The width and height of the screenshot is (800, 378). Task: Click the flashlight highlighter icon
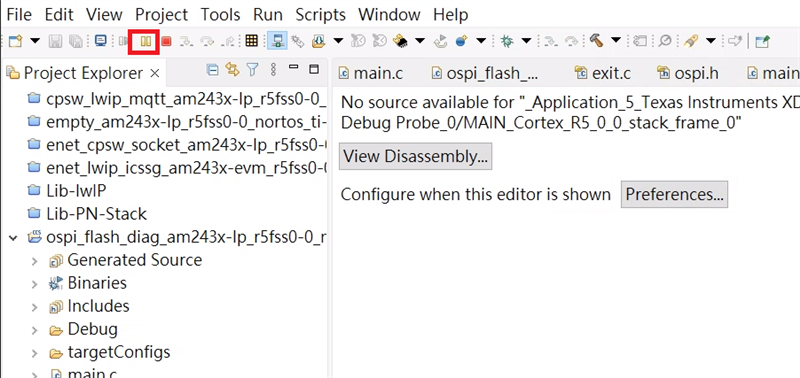click(x=690, y=41)
